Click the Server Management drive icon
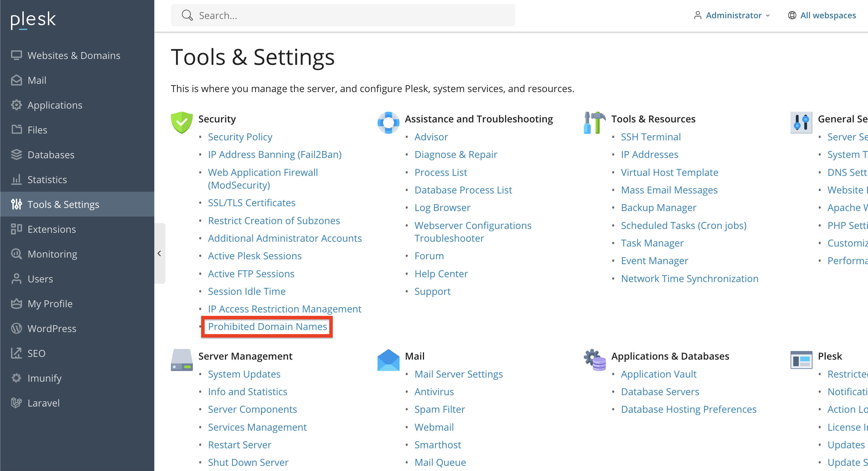 (182, 360)
